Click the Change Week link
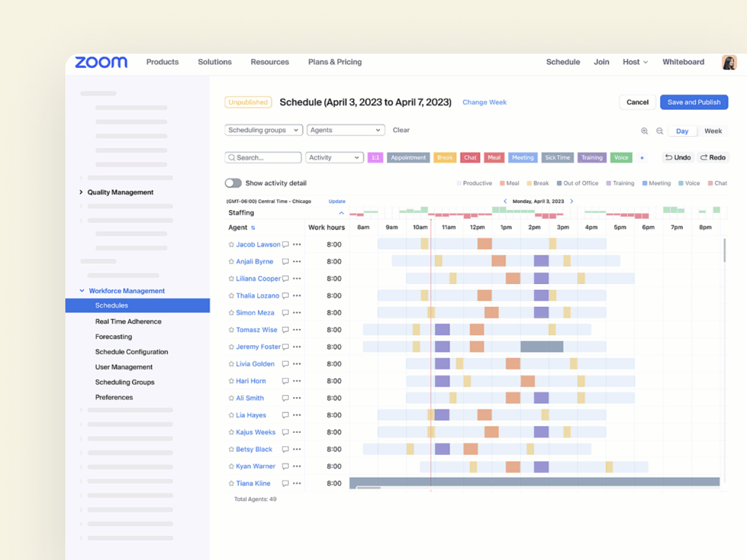Viewport: 747px width, 560px height. [x=484, y=102]
